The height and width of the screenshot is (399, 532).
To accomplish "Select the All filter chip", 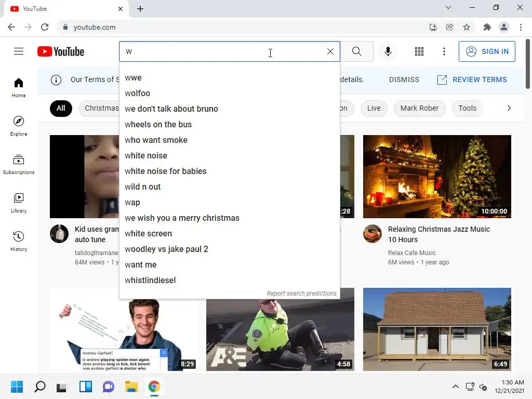I will pyautogui.click(x=61, y=108).
